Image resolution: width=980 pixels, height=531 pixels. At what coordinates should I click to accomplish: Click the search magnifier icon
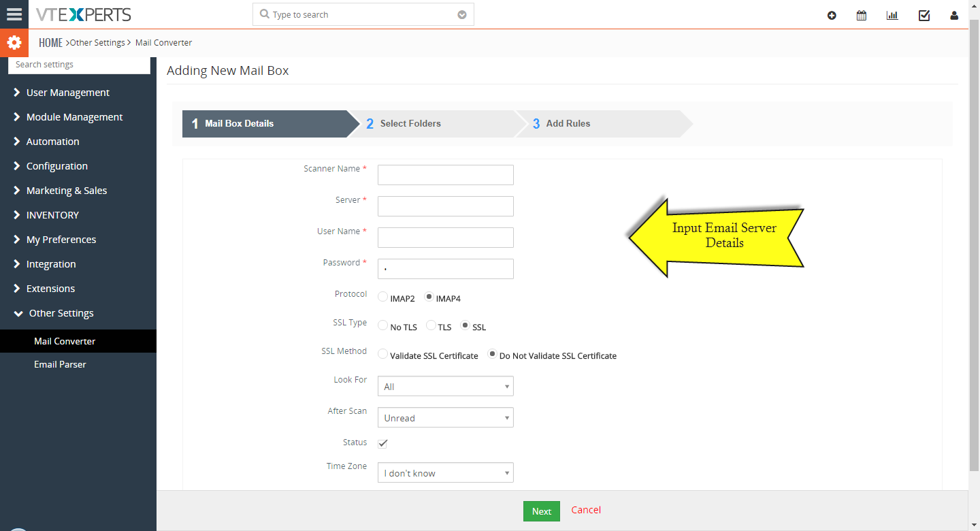coord(265,14)
